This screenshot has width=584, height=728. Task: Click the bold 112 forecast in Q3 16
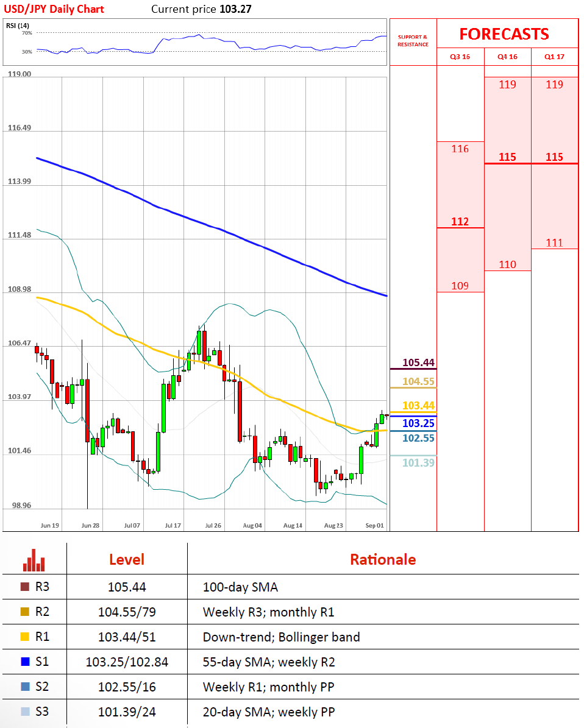[460, 222]
